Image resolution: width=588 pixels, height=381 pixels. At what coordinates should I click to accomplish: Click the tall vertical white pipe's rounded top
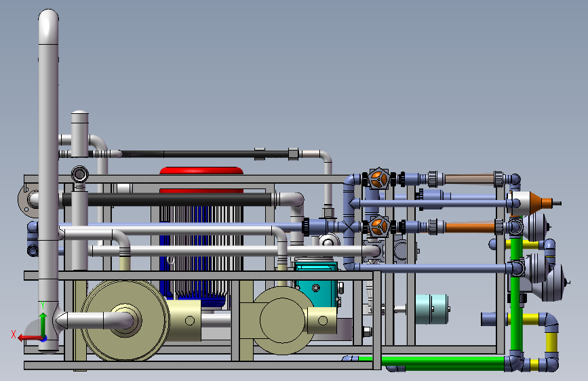[x=48, y=26]
